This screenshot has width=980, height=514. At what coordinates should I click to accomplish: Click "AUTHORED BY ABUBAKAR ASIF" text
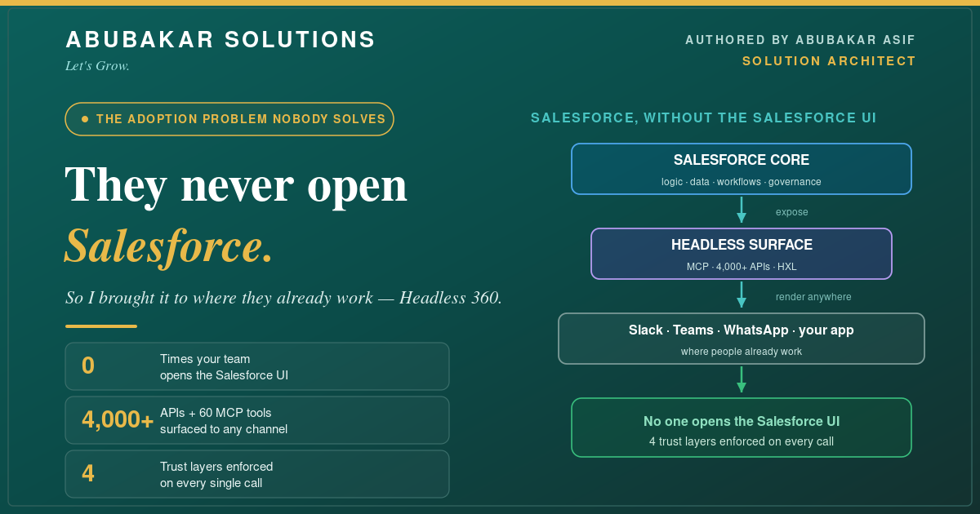[800, 40]
